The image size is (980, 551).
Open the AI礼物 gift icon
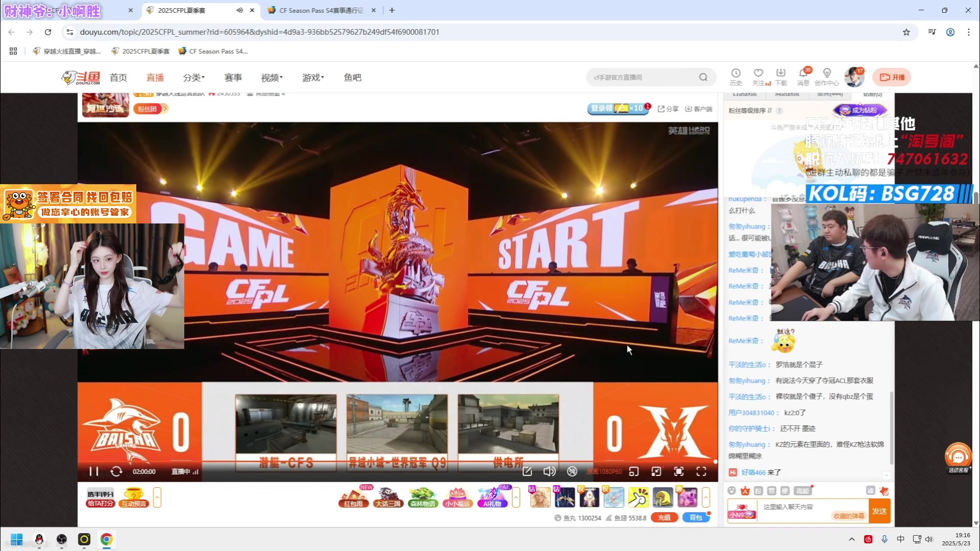(x=493, y=497)
